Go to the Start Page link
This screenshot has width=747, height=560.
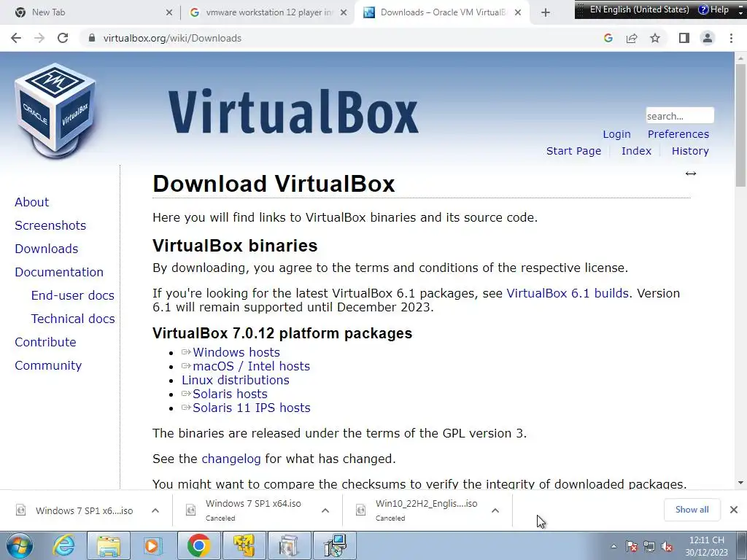point(573,151)
